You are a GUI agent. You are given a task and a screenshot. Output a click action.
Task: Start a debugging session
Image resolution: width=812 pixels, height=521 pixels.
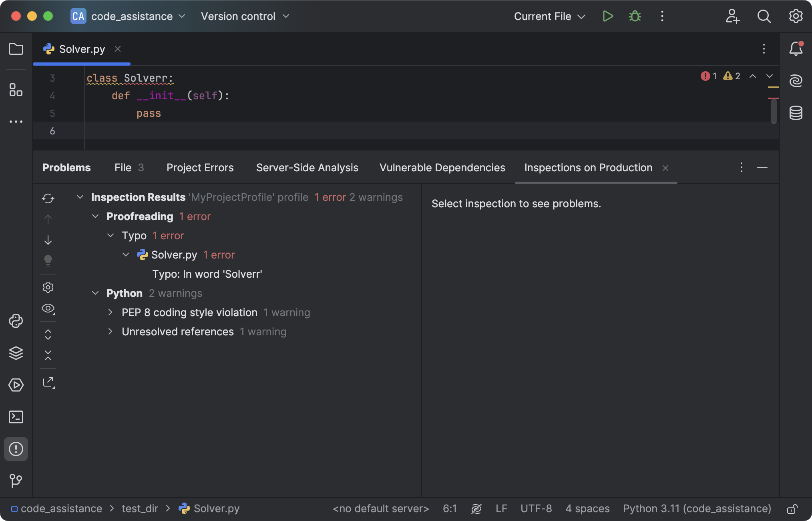(635, 16)
